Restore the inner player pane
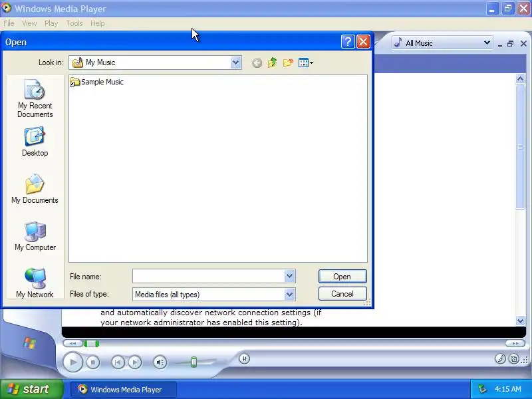 click(510, 43)
